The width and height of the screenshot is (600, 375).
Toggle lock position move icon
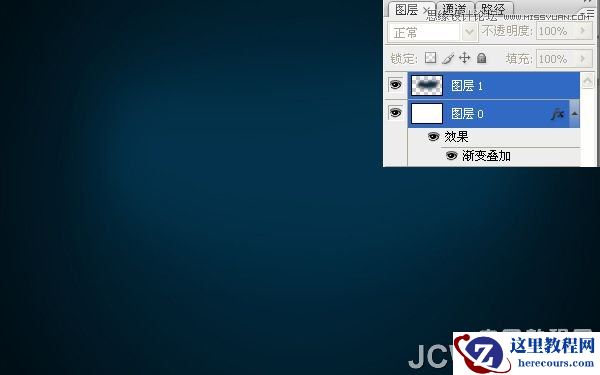point(464,58)
